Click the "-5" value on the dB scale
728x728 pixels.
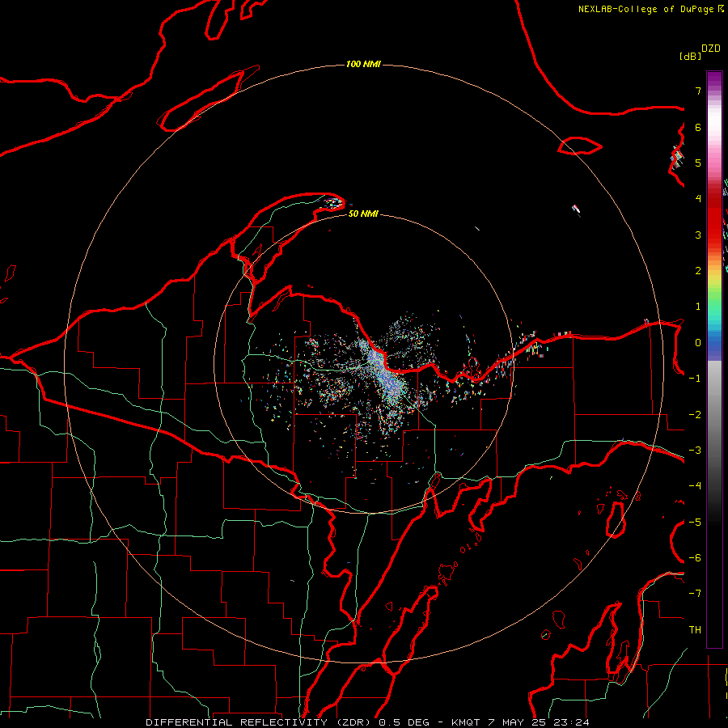695,523
